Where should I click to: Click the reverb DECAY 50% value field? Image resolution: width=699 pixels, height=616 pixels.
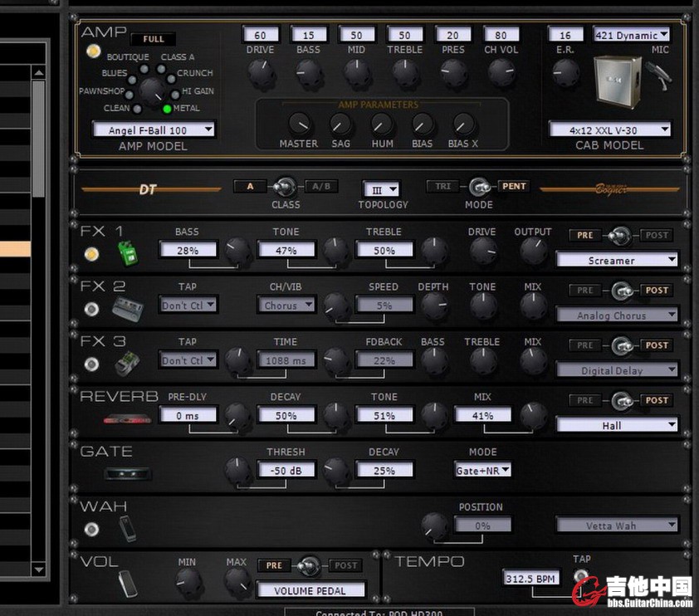286,415
